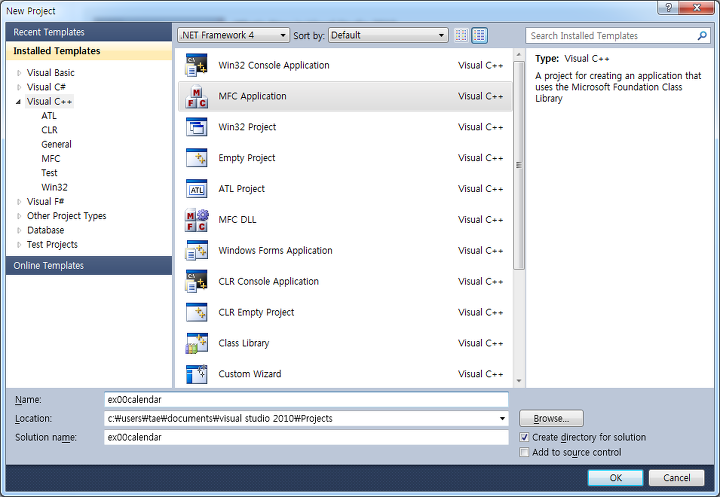The image size is (720, 497).
Task: Select Win32 under Visual C++
Action: [54, 187]
